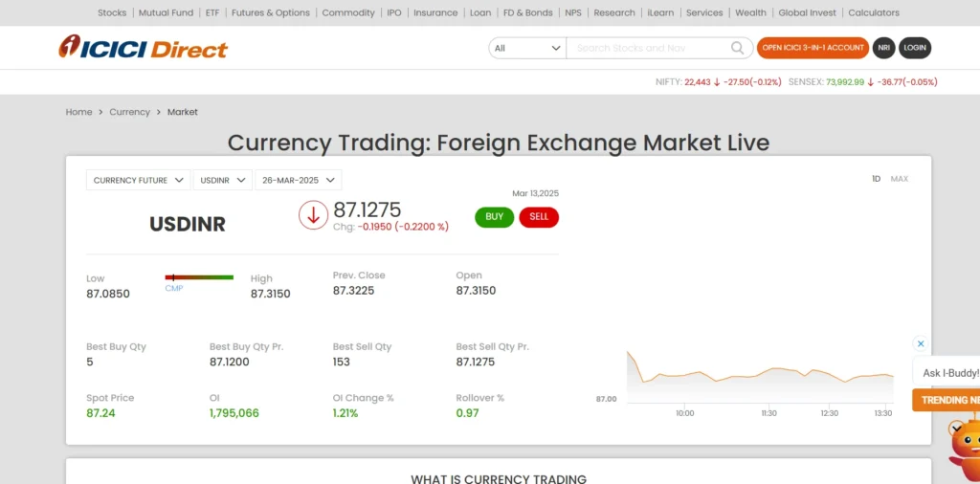The image size is (980, 484).
Task: Click the Low value 87.0850
Action: pos(108,294)
